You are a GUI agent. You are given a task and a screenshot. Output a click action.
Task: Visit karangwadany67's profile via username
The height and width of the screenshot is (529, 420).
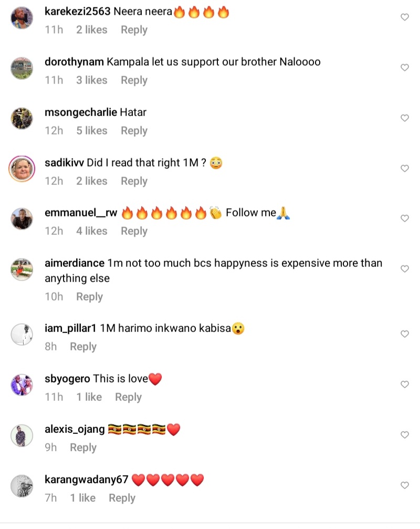pyautogui.click(x=86, y=480)
